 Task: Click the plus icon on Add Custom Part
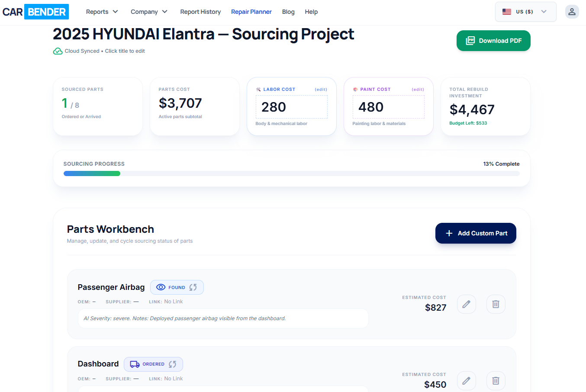click(449, 233)
